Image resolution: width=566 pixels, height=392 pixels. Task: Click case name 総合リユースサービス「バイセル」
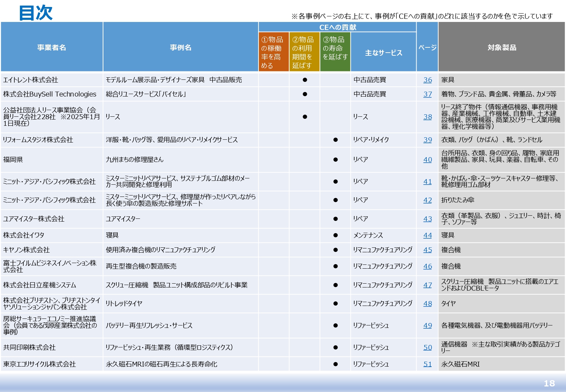click(146, 94)
